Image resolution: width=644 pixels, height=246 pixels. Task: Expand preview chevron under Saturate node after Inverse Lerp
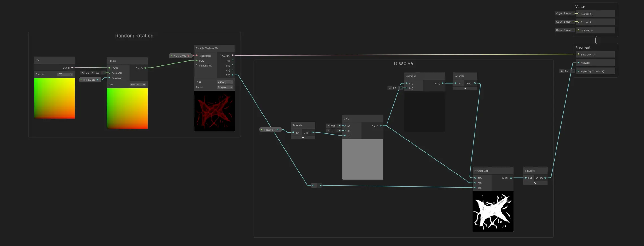click(x=535, y=183)
